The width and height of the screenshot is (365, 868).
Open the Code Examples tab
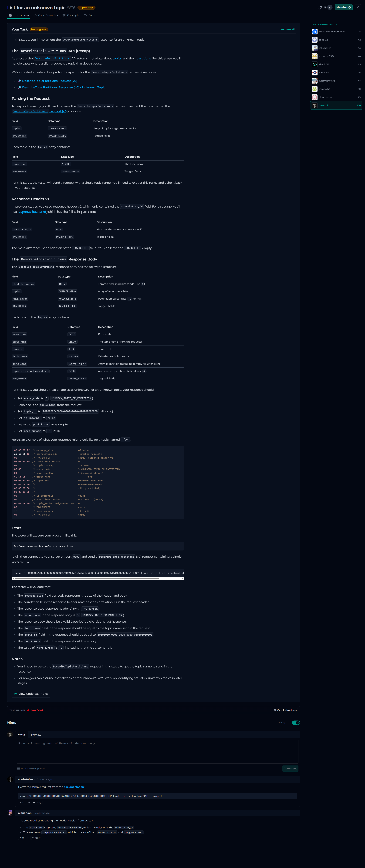tap(46, 15)
